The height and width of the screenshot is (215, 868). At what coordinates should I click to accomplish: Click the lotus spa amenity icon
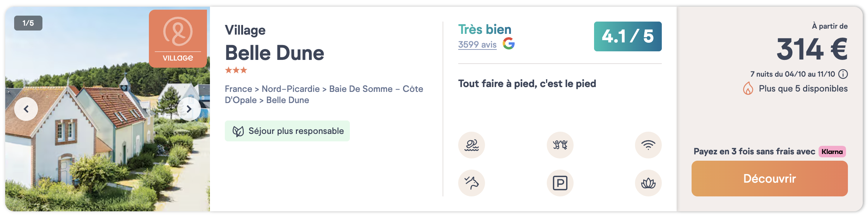(648, 183)
